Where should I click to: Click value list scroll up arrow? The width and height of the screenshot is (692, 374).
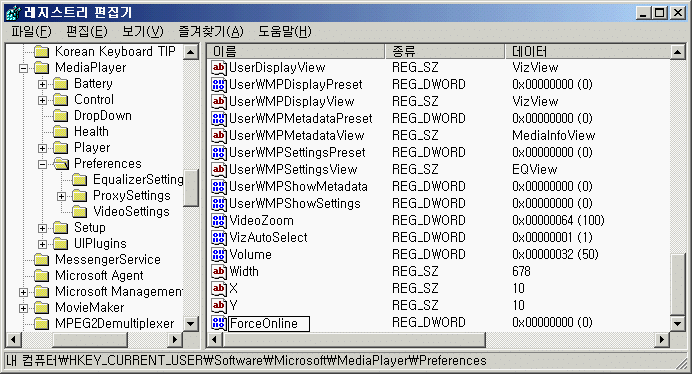[x=677, y=52]
